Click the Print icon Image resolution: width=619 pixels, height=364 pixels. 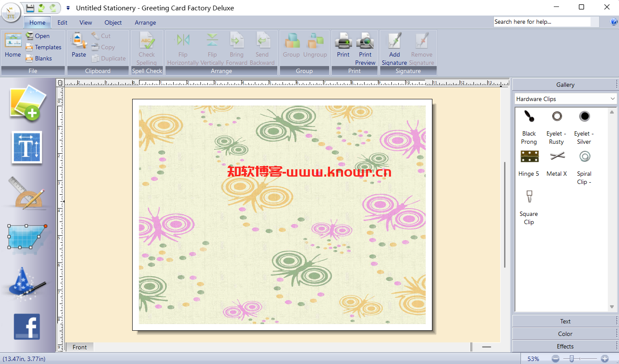click(343, 45)
